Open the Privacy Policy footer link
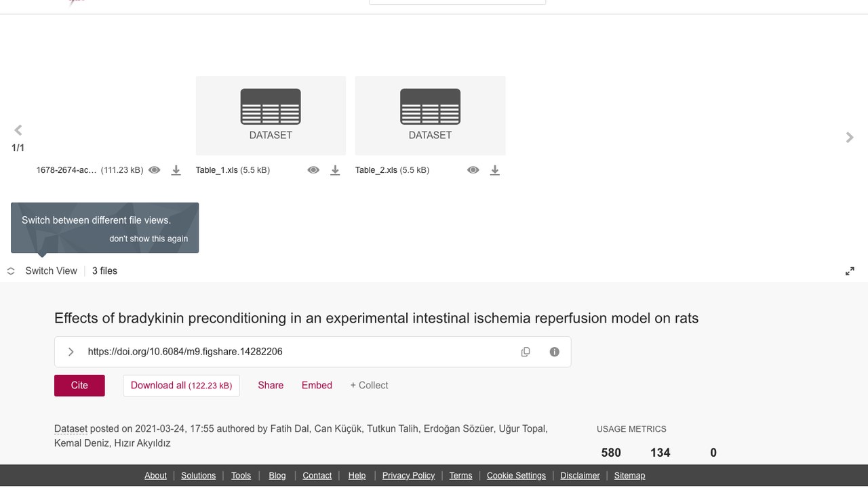Screen dimensions: 868x488 point(408,476)
